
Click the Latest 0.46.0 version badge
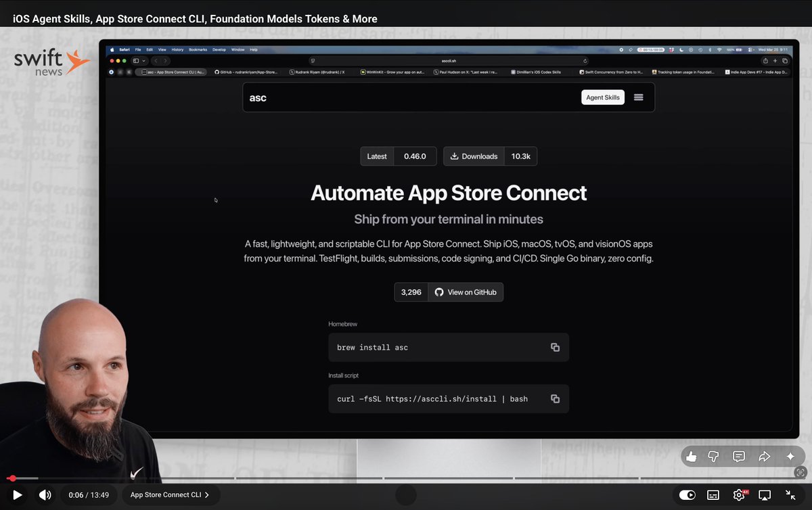tap(399, 156)
